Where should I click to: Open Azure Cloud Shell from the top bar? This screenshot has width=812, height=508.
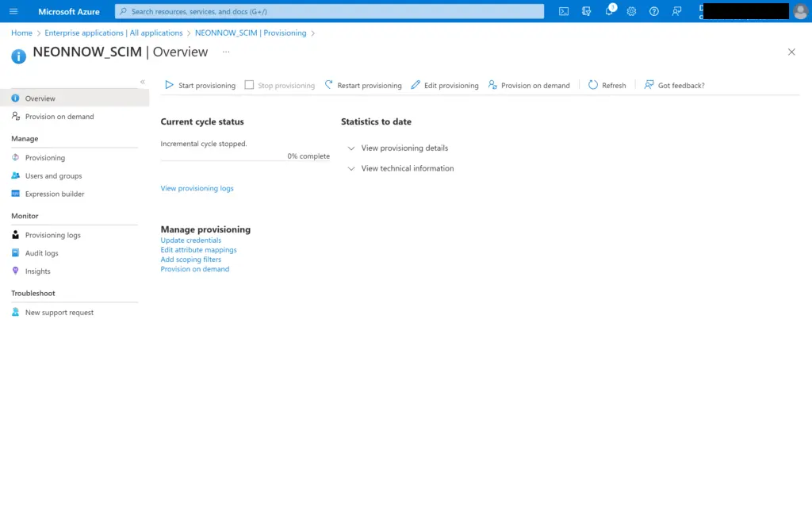[563, 11]
